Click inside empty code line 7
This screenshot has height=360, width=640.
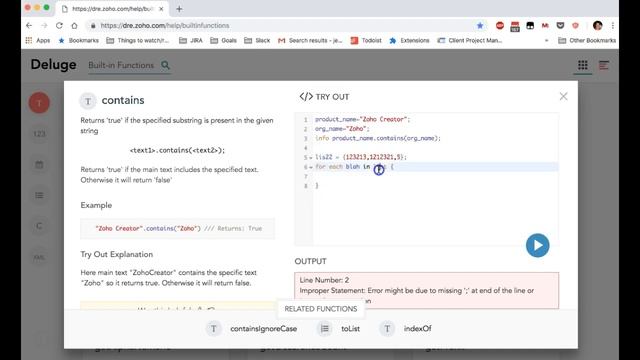point(436,176)
